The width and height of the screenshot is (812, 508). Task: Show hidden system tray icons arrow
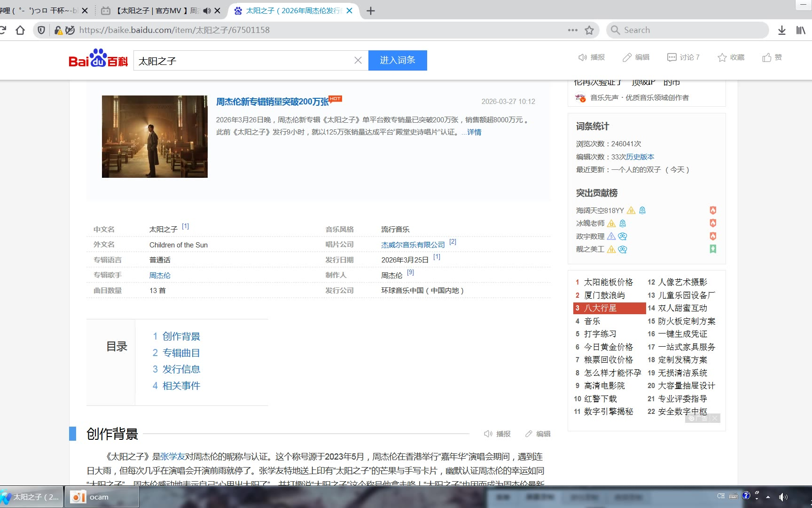point(768,497)
